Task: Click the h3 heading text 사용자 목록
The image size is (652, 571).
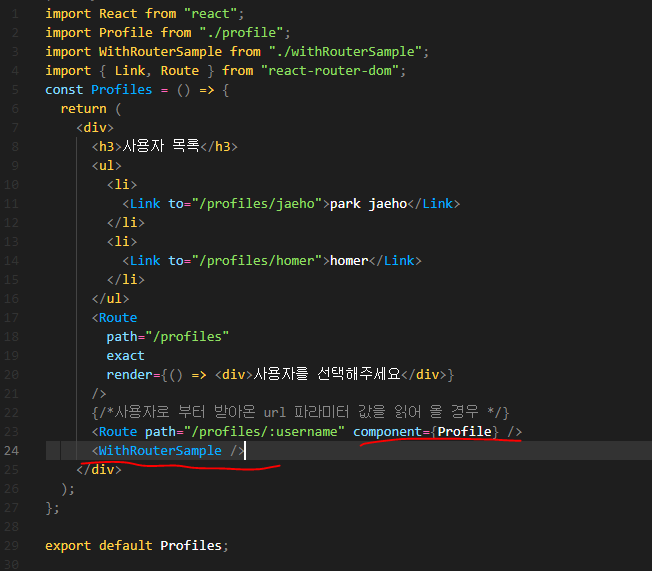Action: pyautogui.click(x=161, y=146)
